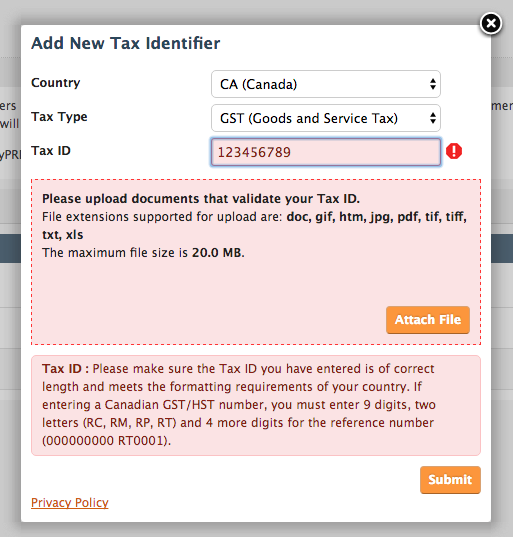Open the Tax Type dropdown showing GST
The width and height of the screenshot is (513, 537).
tap(326, 118)
